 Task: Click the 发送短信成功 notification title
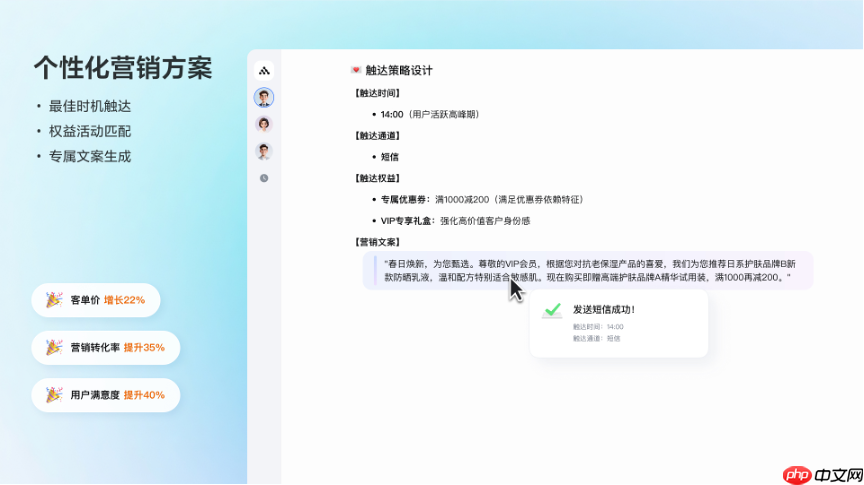coord(604,310)
